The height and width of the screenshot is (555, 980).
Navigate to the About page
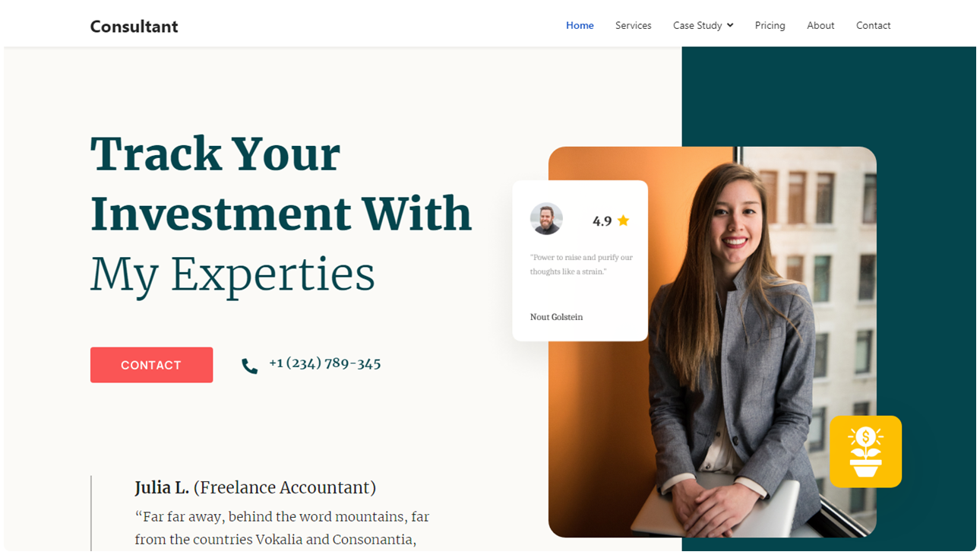point(820,25)
